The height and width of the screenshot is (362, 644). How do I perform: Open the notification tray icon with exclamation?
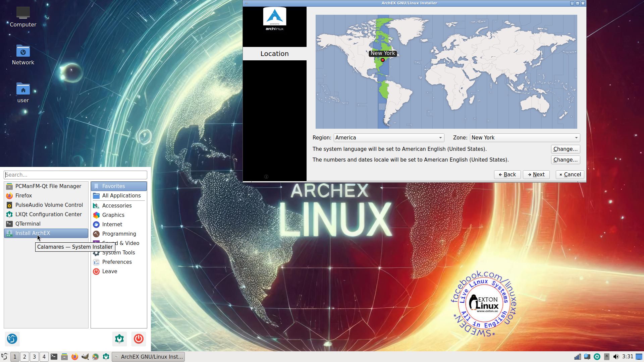tap(587, 357)
